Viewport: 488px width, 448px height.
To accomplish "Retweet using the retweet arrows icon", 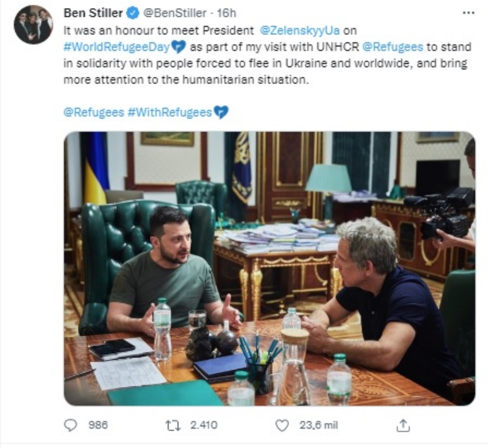I will pyautogui.click(x=173, y=425).
